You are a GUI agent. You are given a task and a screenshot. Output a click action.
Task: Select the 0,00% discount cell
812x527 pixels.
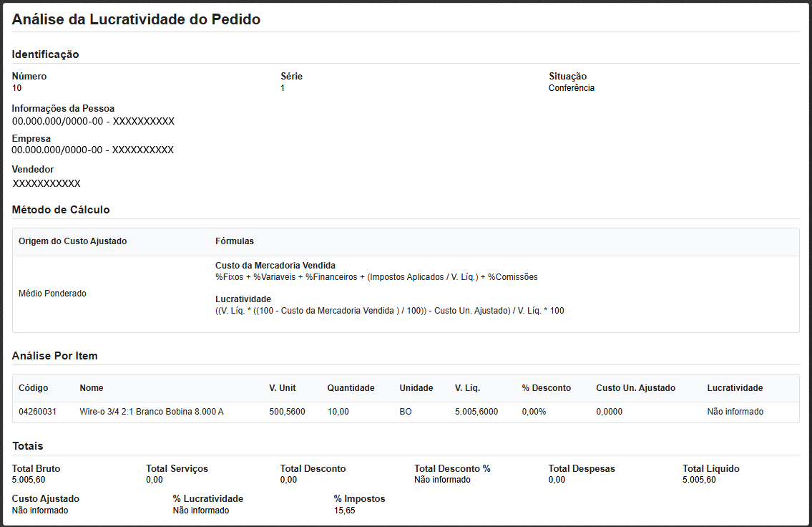point(534,412)
